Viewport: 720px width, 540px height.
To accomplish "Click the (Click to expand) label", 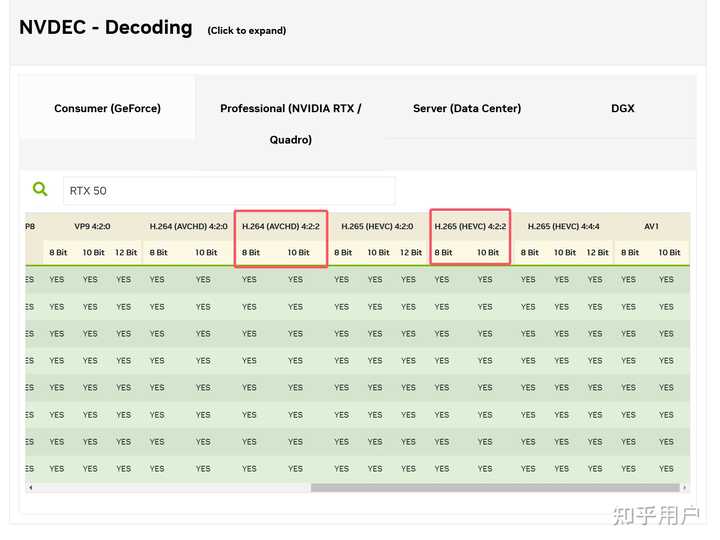I will pyautogui.click(x=247, y=31).
